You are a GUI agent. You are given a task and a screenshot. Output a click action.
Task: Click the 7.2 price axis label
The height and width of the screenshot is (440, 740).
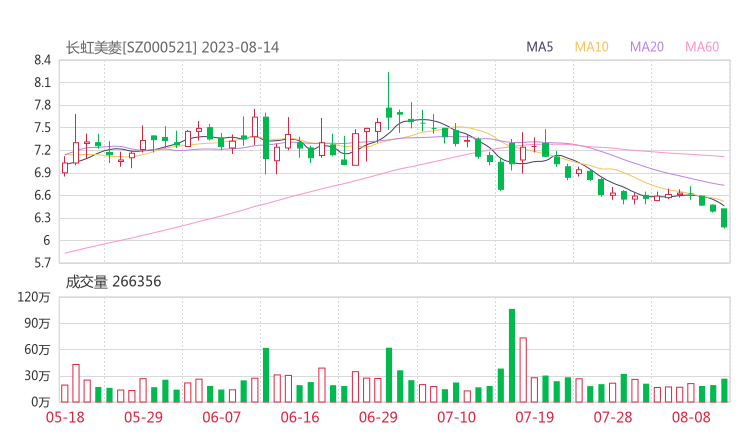pos(42,151)
